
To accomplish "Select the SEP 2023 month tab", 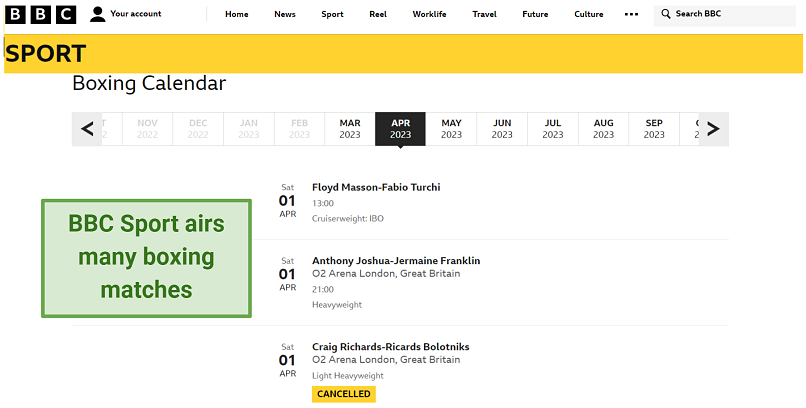I will click(x=654, y=129).
